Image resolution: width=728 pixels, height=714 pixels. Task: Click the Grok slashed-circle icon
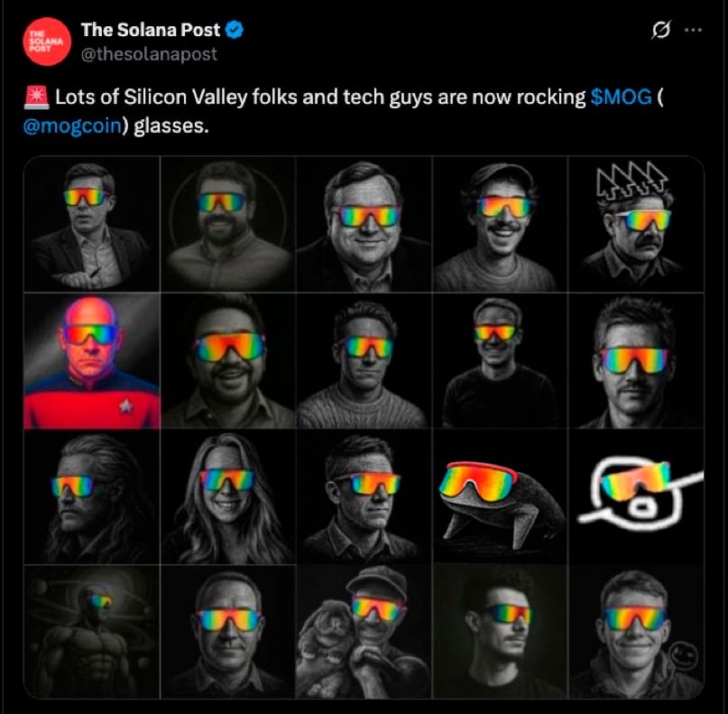[x=660, y=30]
